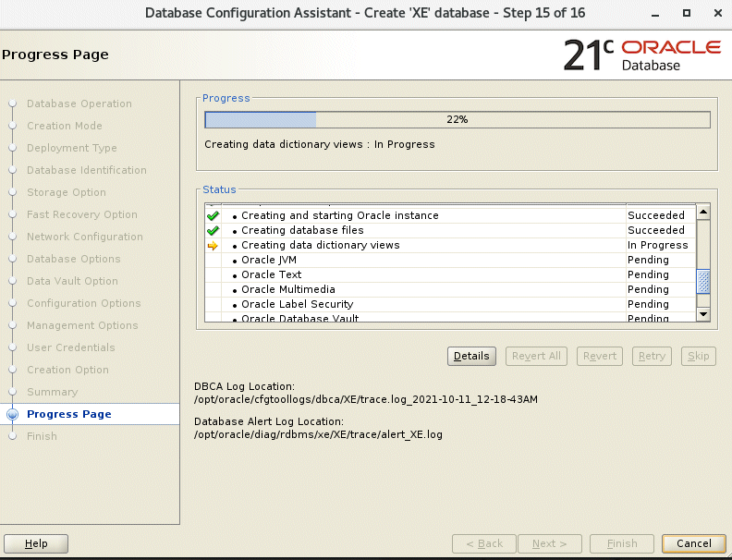The width and height of the screenshot is (732, 560).
Task: Click the 22% progress bar
Action: tap(457, 119)
